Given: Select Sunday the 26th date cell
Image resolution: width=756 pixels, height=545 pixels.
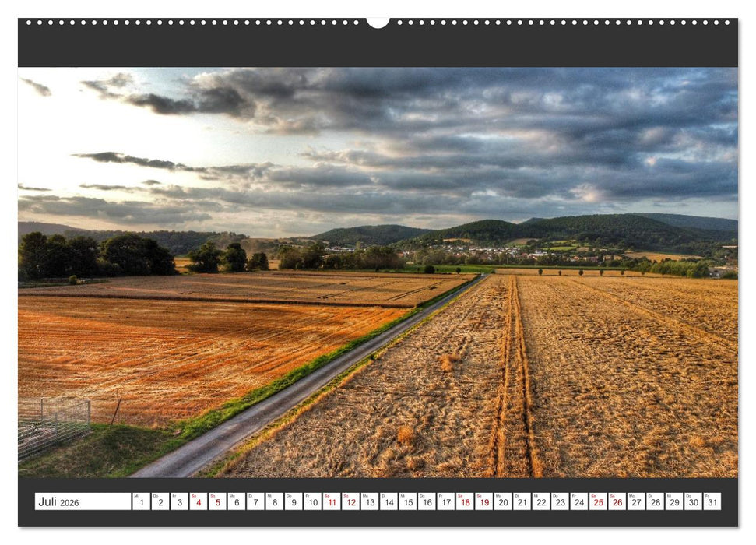Looking at the screenshot, I should tap(617, 501).
